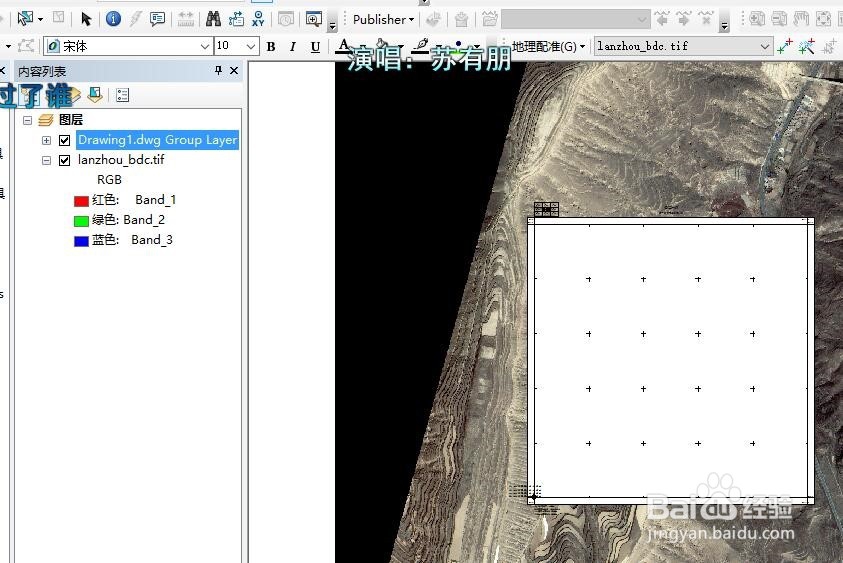Open the 宋体 font dropdown
This screenshot has height=563, width=843.
(204, 46)
